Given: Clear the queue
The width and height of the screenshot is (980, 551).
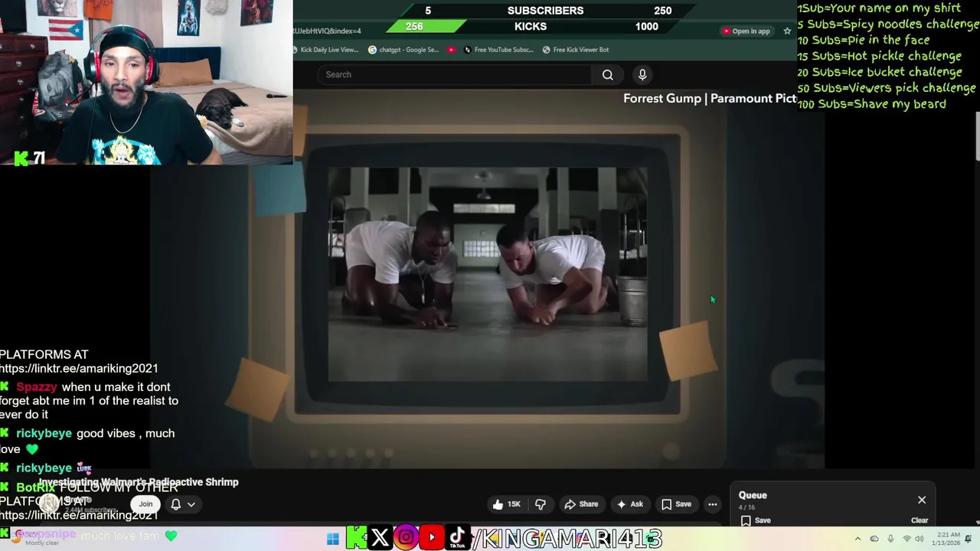Looking at the screenshot, I should pyautogui.click(x=920, y=520).
